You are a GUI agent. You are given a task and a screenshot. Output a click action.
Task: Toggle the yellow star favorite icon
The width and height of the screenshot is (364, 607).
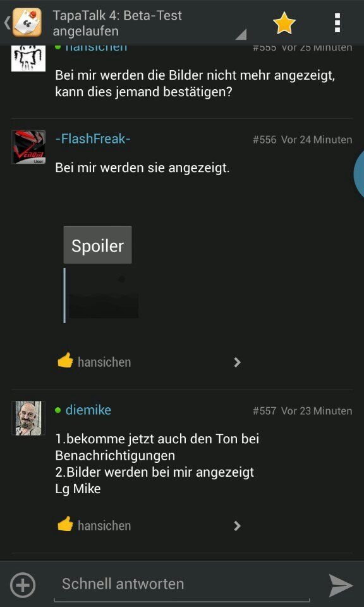pyautogui.click(x=284, y=23)
